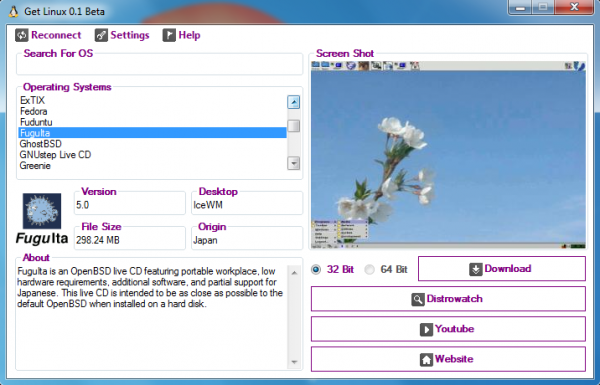This screenshot has width=600, height=385.
Task: Minimize the Get Linux window
Action: coord(520,7)
